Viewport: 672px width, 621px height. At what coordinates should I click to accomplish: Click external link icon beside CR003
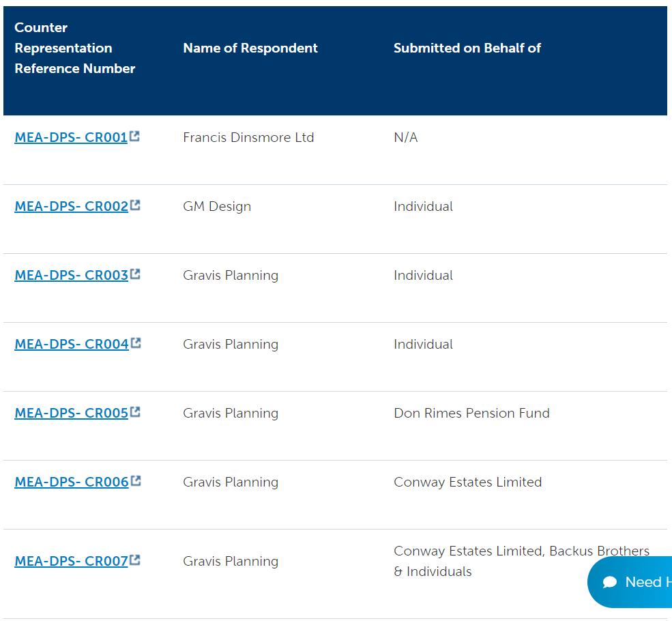click(x=135, y=274)
